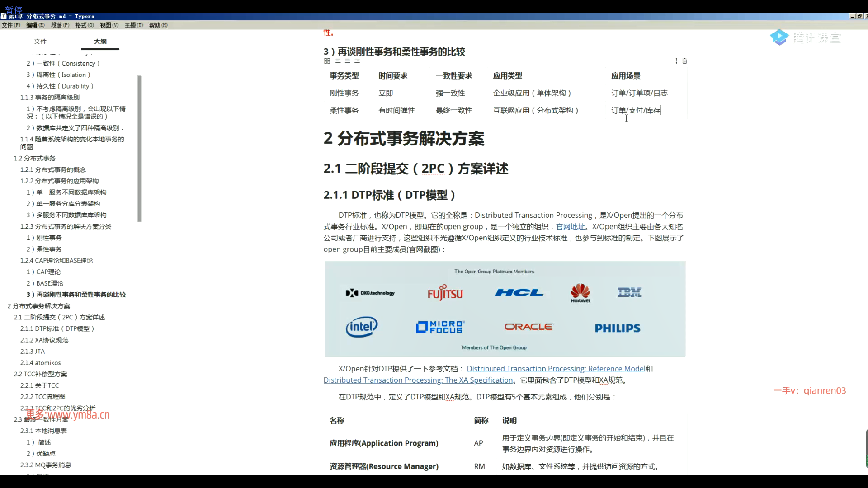Open the 段落(P) menu
Screen dimensions: 868x488
[60, 25]
